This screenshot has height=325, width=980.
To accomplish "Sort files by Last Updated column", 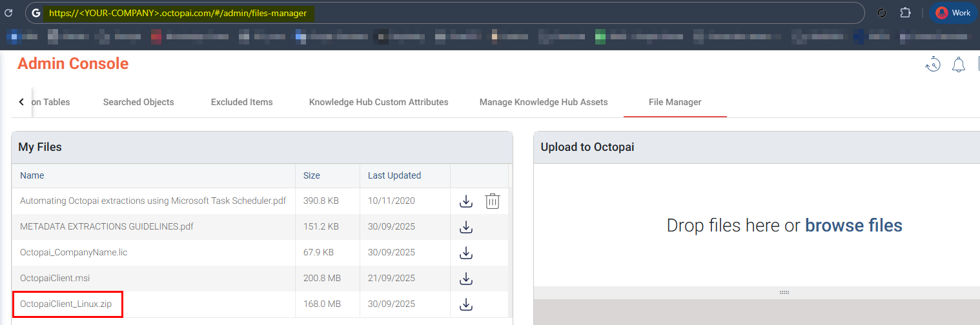I will tap(394, 175).
